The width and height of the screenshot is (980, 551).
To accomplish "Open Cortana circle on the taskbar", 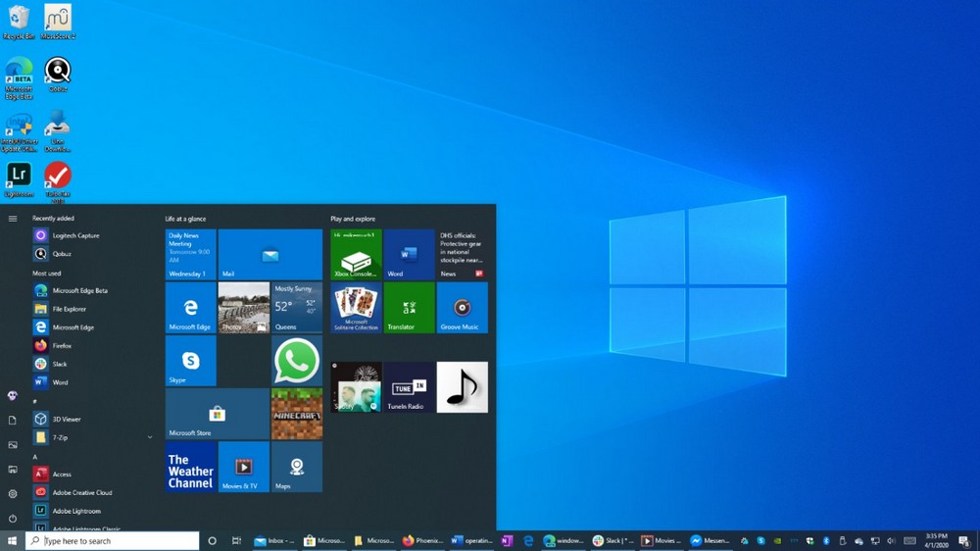I will coord(212,540).
